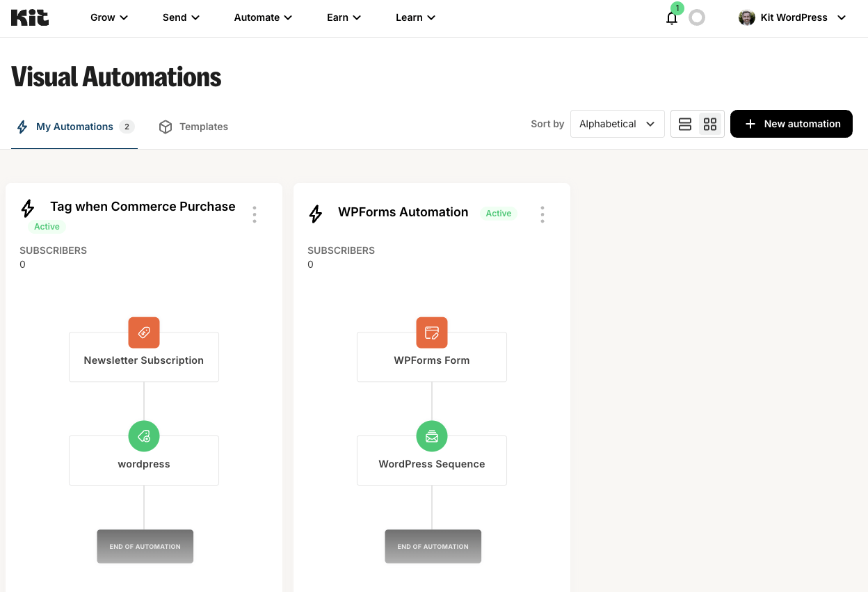Open options menu for Tag when Commerce Purchase

point(255,214)
